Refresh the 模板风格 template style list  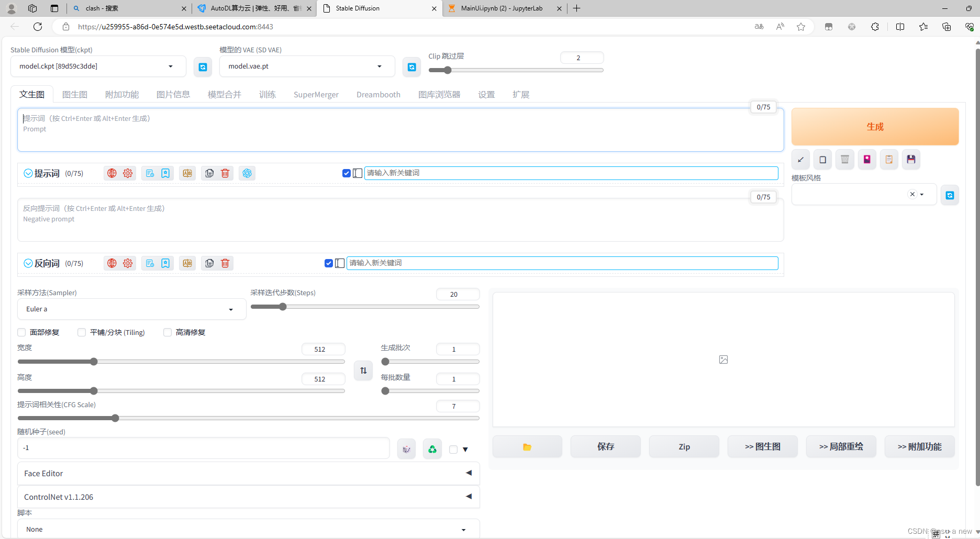tap(950, 195)
